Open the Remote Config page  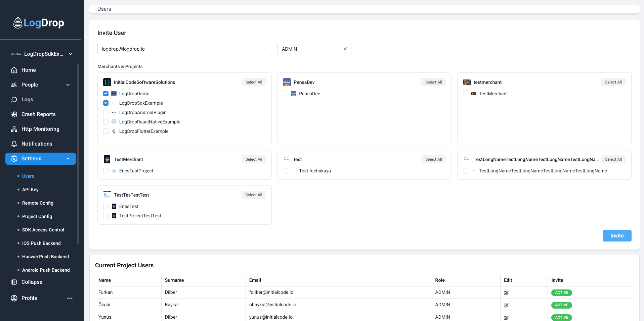click(x=38, y=203)
